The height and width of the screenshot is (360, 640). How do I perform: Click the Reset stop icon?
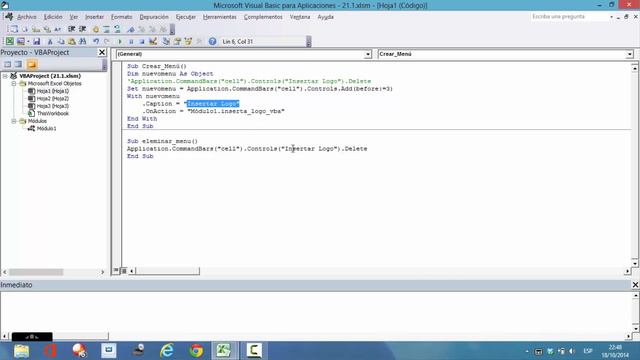[x=142, y=41]
